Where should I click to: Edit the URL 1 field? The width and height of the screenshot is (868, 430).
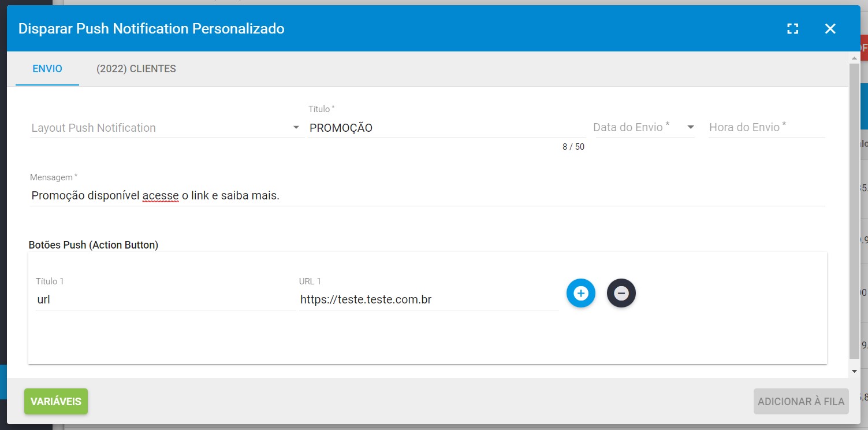pos(429,300)
